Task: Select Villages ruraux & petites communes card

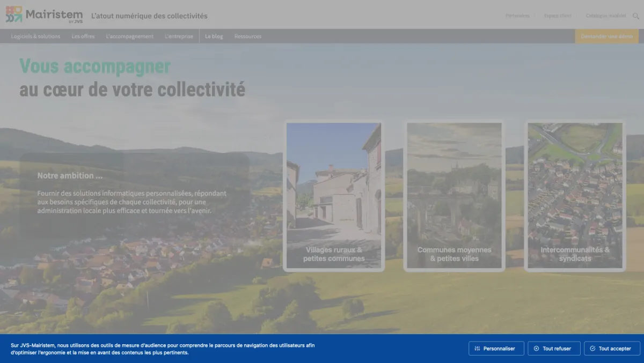Action: (334, 196)
